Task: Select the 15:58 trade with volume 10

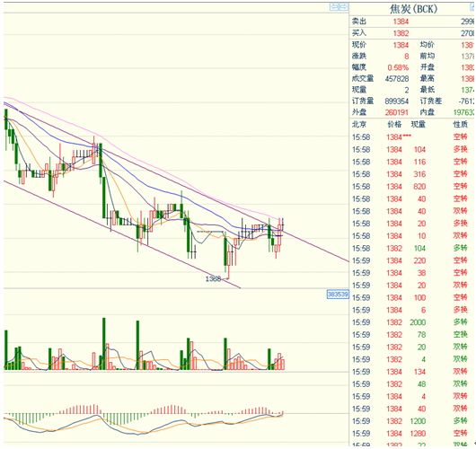Action: click(x=411, y=236)
